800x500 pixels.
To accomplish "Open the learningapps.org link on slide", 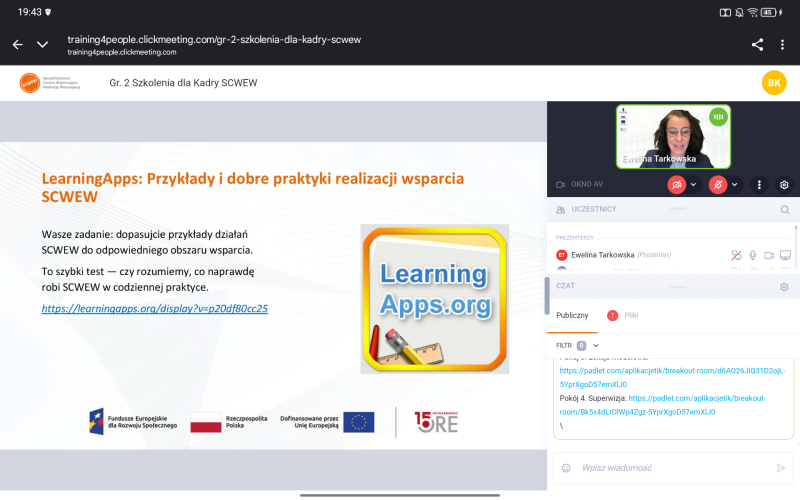I will [155, 309].
